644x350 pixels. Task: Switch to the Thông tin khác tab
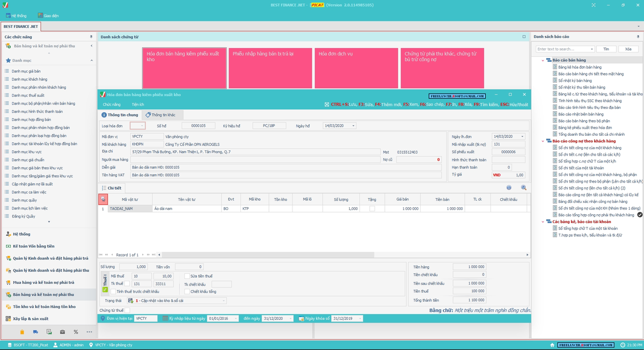click(x=163, y=115)
